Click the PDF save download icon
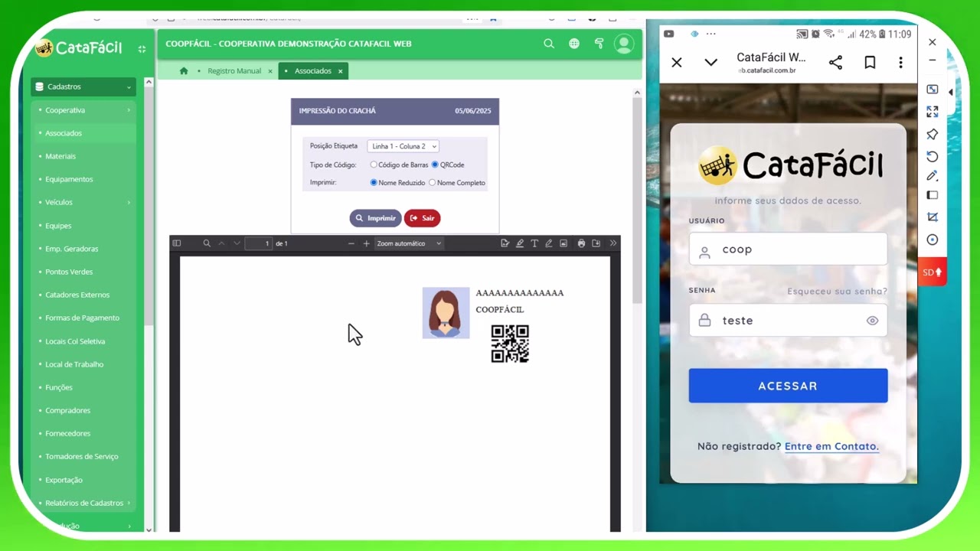Screen dimensions: 980x551 (x=596, y=243)
